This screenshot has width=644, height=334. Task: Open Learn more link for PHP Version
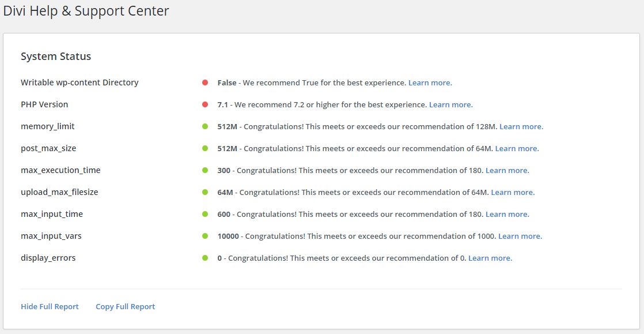(x=451, y=104)
